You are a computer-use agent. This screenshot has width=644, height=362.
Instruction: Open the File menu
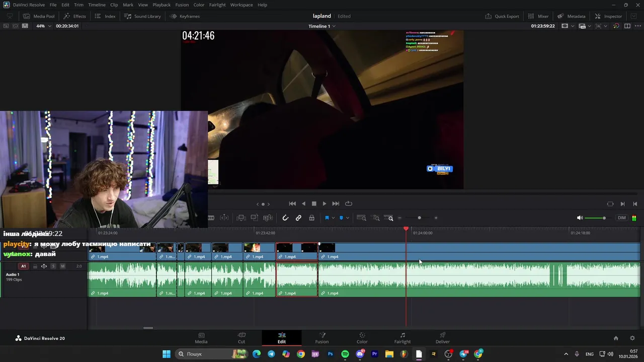(x=53, y=5)
